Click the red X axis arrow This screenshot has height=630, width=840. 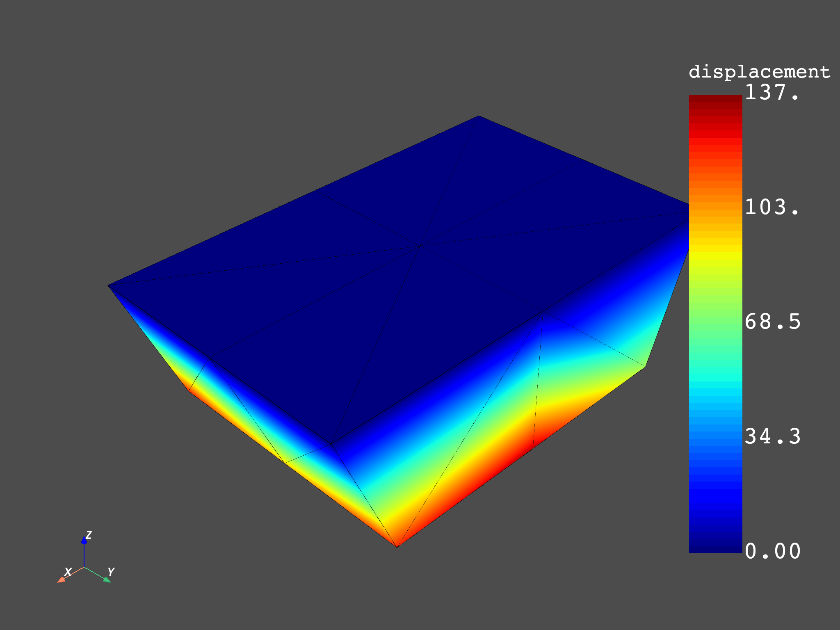[71, 574]
